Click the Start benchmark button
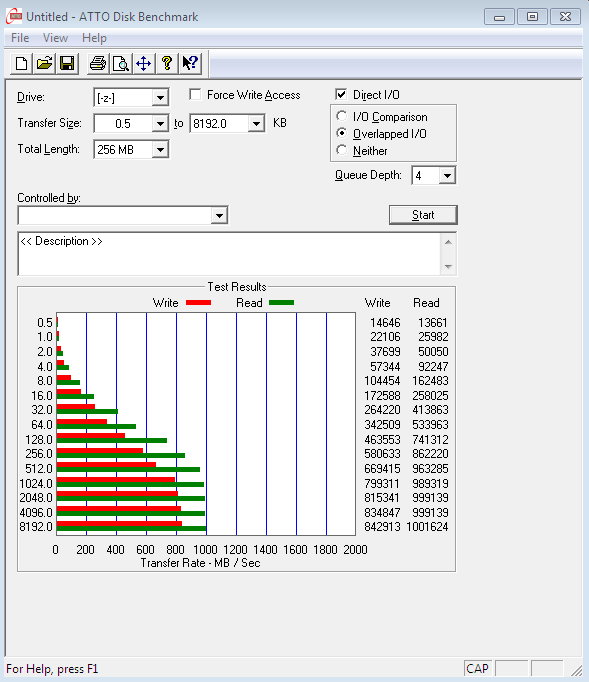The image size is (589, 682). (x=423, y=215)
